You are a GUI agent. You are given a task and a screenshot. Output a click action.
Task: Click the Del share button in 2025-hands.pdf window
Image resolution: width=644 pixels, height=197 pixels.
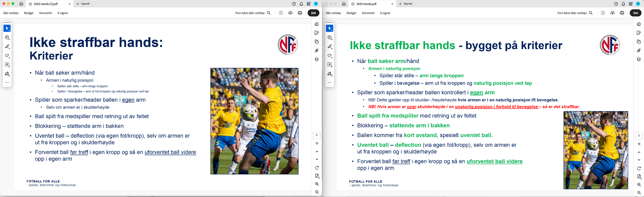click(635, 13)
